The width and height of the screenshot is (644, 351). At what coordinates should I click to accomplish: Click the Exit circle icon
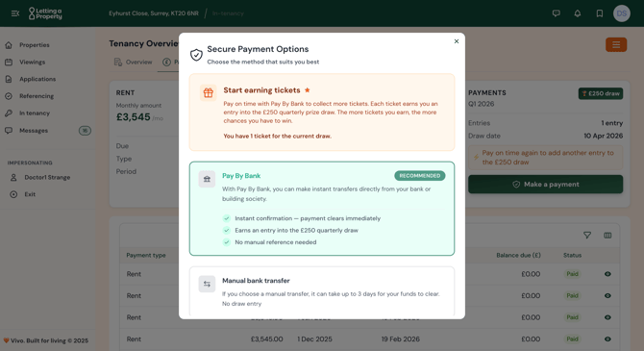[x=13, y=194]
